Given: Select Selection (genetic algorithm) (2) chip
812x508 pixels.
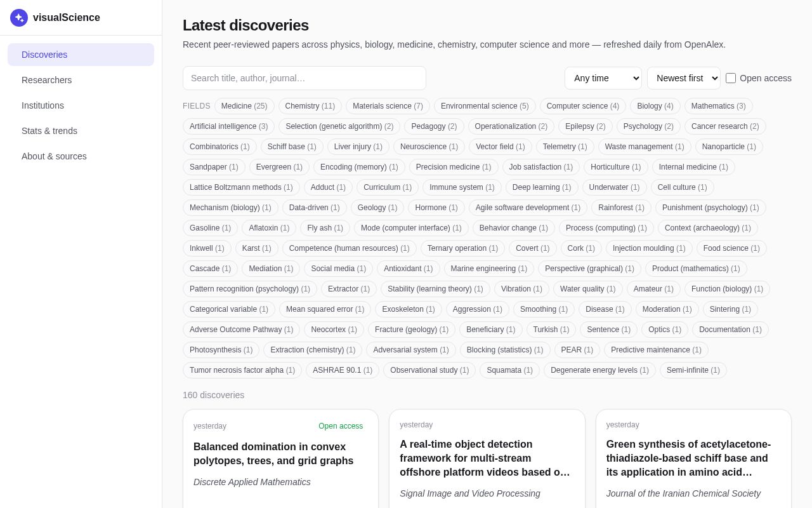Looking at the screenshot, I should point(339,126).
